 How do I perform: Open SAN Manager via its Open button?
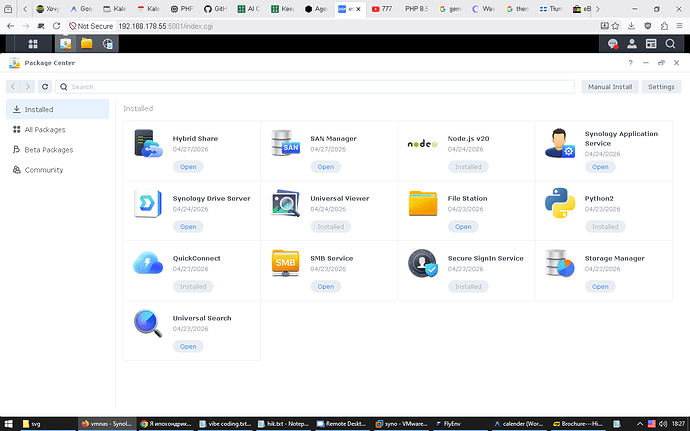(x=326, y=167)
